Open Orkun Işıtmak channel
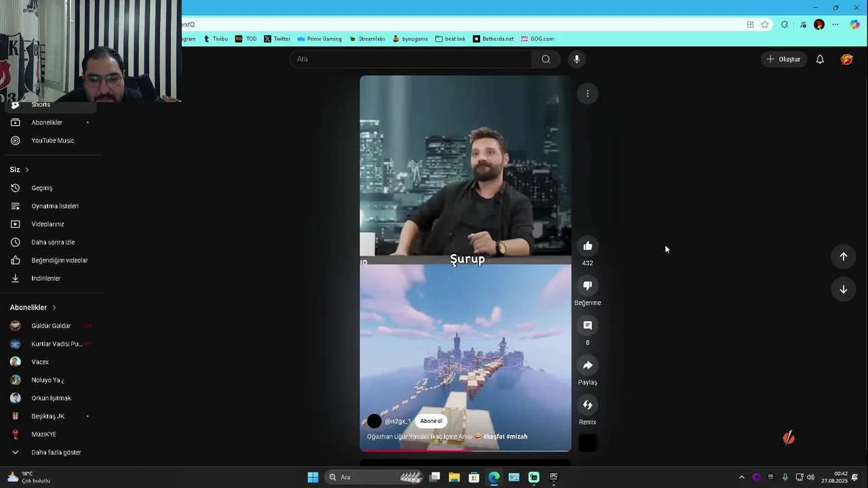The image size is (868, 488). (52, 399)
